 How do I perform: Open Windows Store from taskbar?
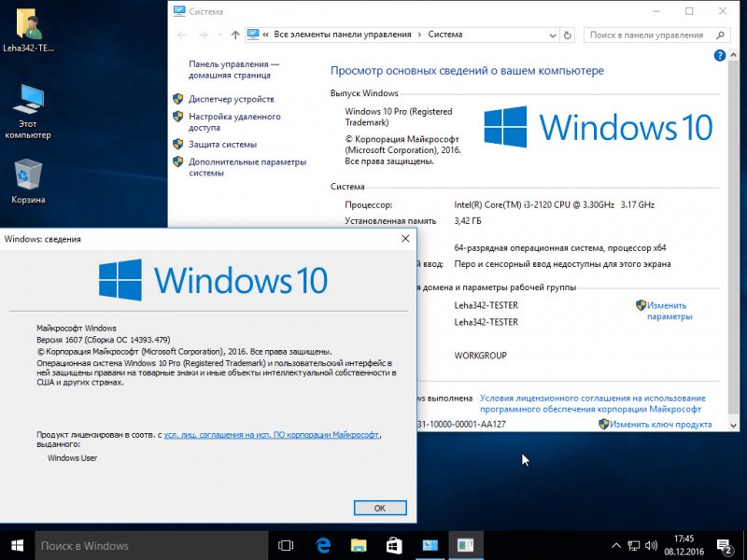click(394, 546)
